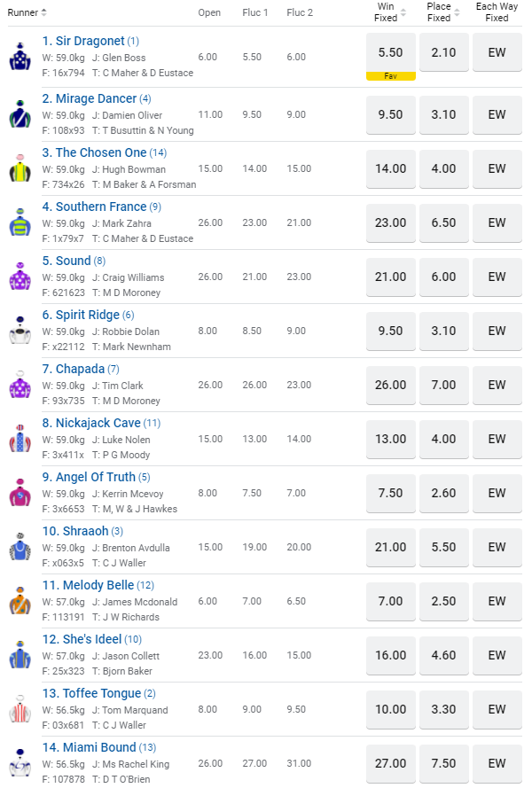Toggle Each Way bet for Miami Bound
This screenshot has height=788, width=532.
[x=497, y=763]
